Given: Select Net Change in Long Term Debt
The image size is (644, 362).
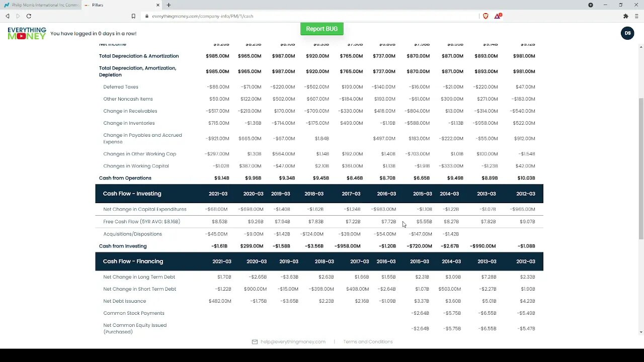Looking at the screenshot, I should [x=139, y=277].
